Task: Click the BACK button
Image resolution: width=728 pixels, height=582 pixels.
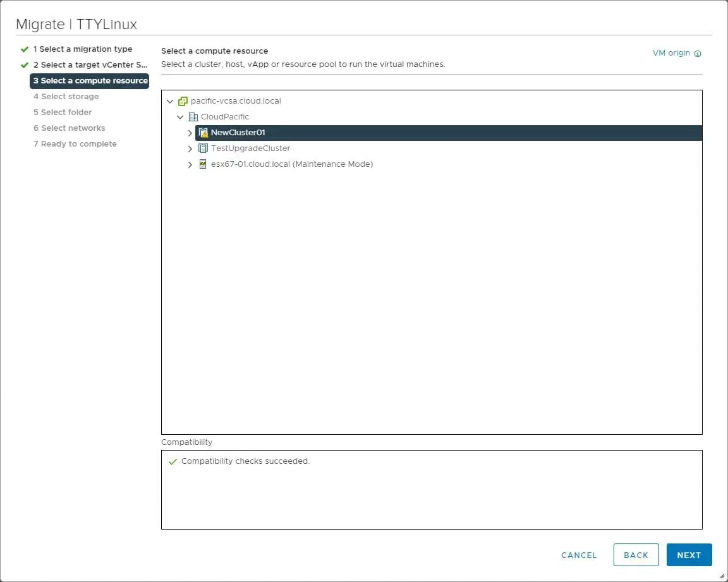Action: coord(636,555)
